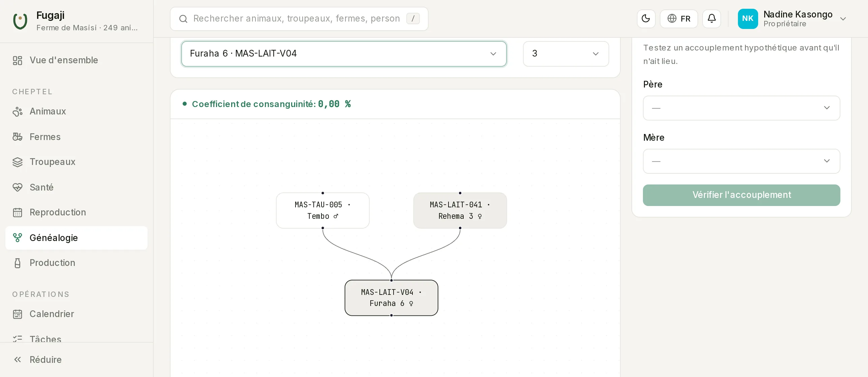Click the Ferme de Masisi subtitle text
The height and width of the screenshot is (377, 868).
click(x=87, y=28)
